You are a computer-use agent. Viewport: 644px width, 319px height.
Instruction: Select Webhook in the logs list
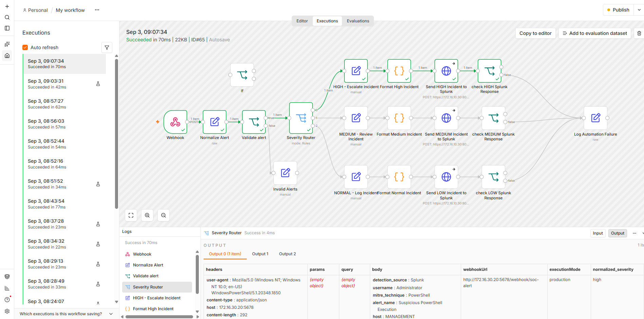[157, 254]
